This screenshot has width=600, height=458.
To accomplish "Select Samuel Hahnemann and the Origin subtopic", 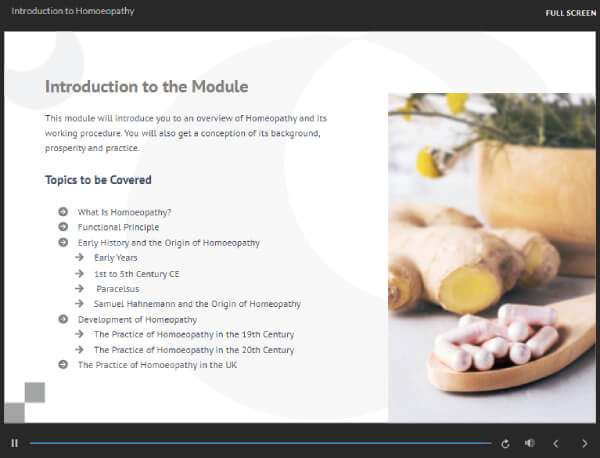I will point(197,304).
